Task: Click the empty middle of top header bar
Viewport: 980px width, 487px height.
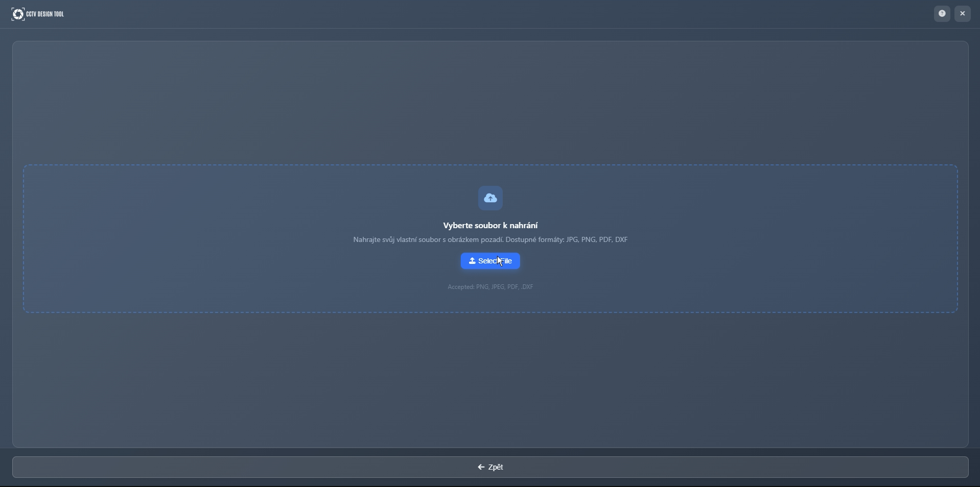Action: click(x=491, y=14)
